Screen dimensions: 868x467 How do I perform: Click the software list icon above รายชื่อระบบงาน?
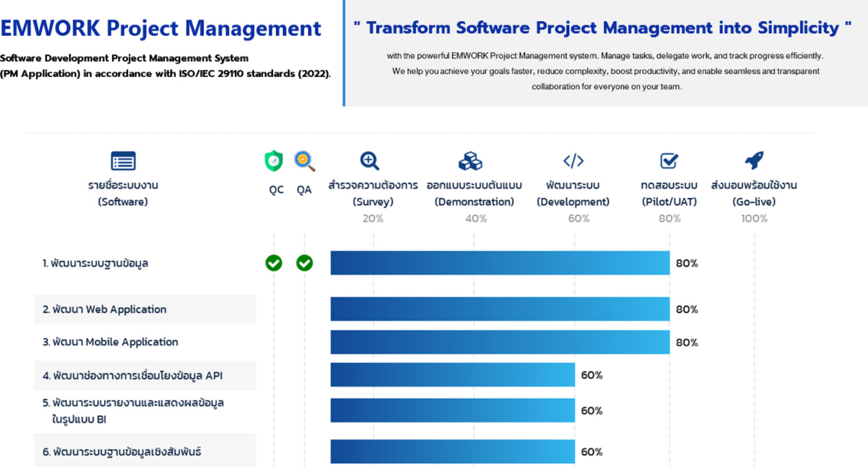pyautogui.click(x=123, y=161)
